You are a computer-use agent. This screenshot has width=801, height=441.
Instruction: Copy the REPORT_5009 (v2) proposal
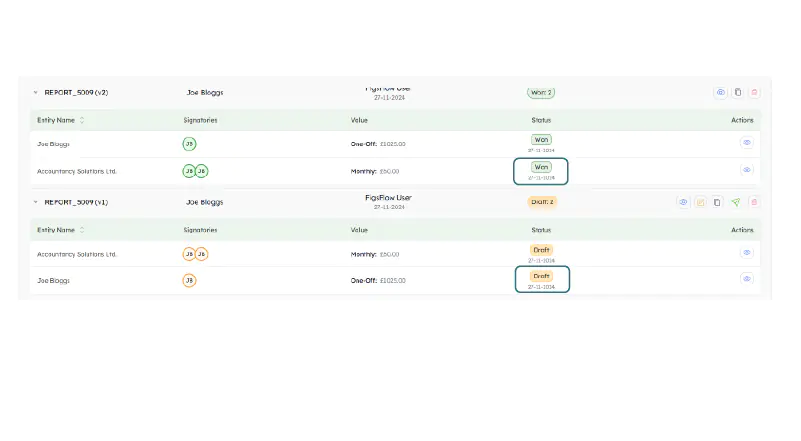coord(738,92)
